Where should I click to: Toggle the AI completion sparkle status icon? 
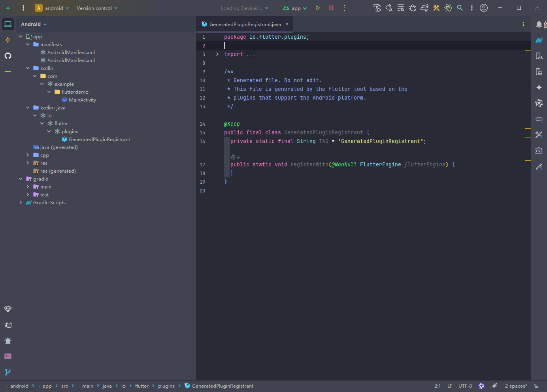[494, 386]
